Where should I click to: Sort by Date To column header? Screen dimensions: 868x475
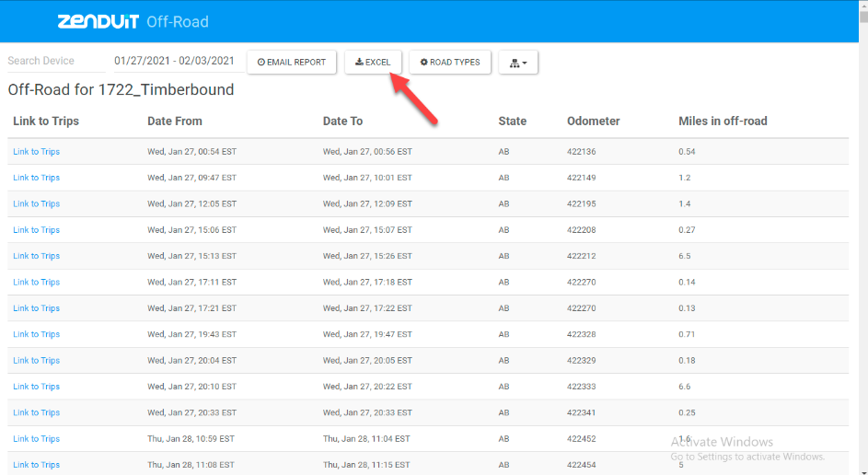point(342,122)
